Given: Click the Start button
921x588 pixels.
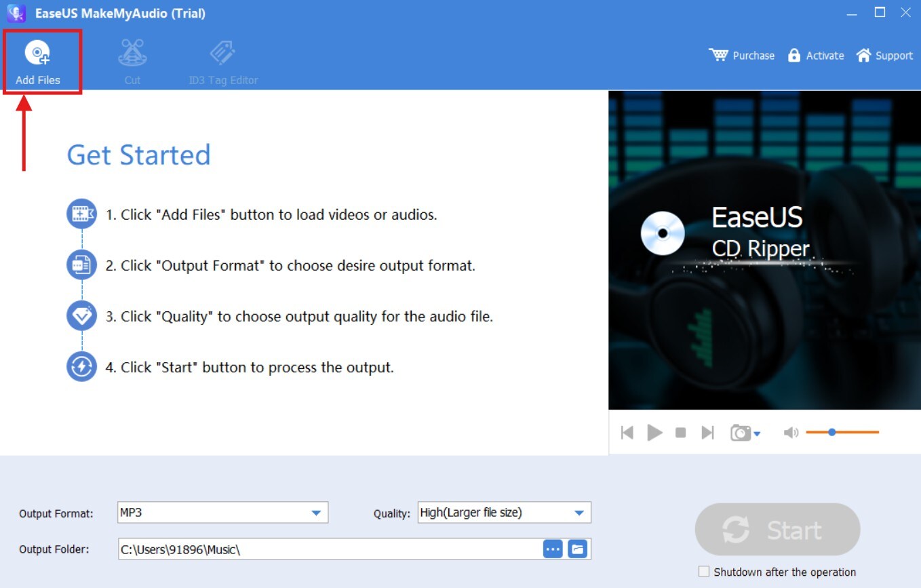Looking at the screenshot, I should (x=778, y=530).
